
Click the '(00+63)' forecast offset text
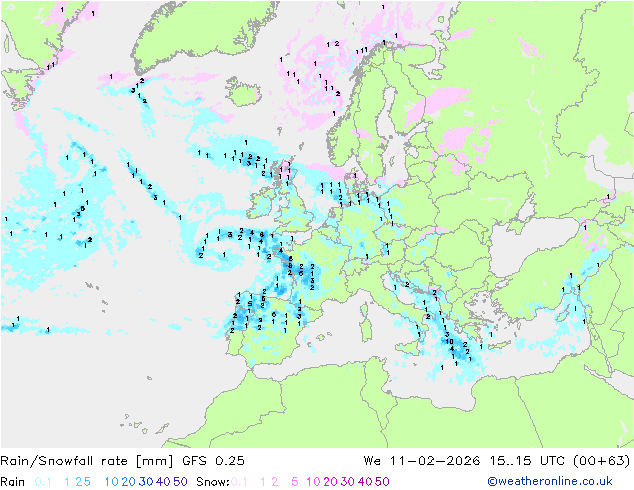coord(602,461)
